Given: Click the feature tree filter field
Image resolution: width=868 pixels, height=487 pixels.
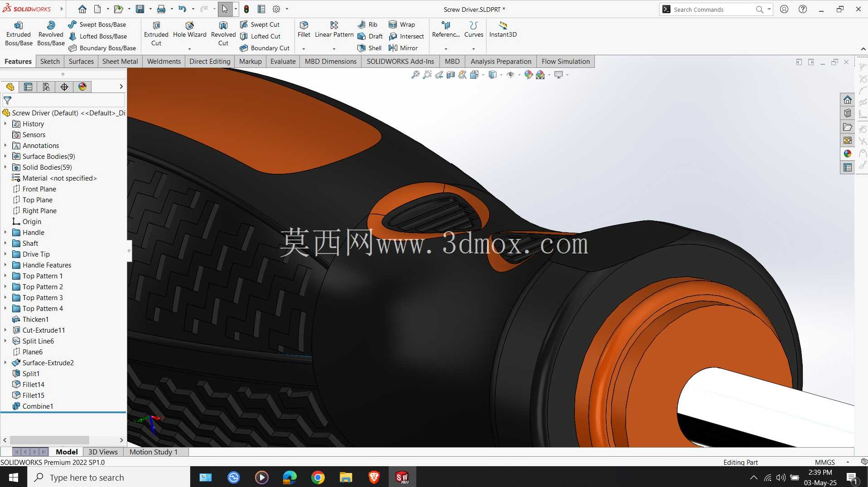Looking at the screenshot, I should pyautogui.click(x=63, y=100).
